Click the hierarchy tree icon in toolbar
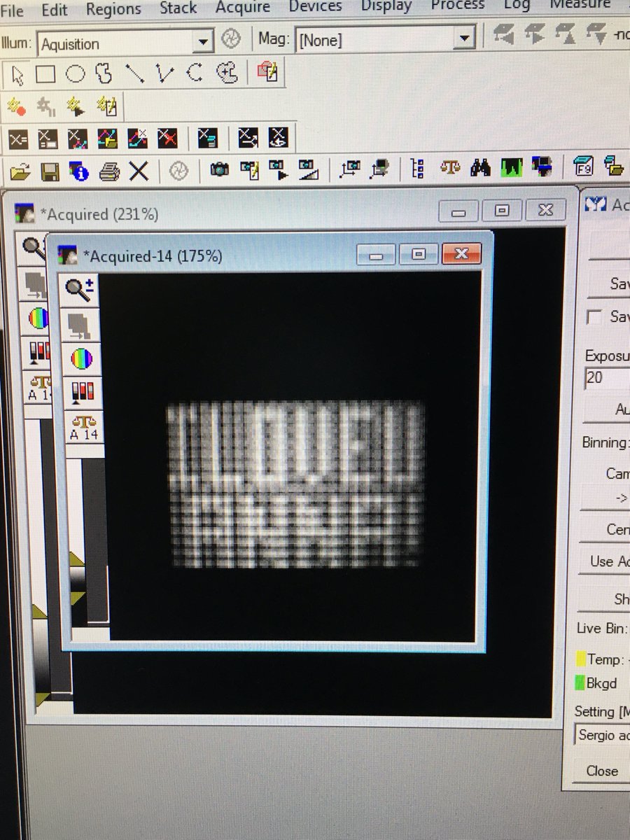 417,168
